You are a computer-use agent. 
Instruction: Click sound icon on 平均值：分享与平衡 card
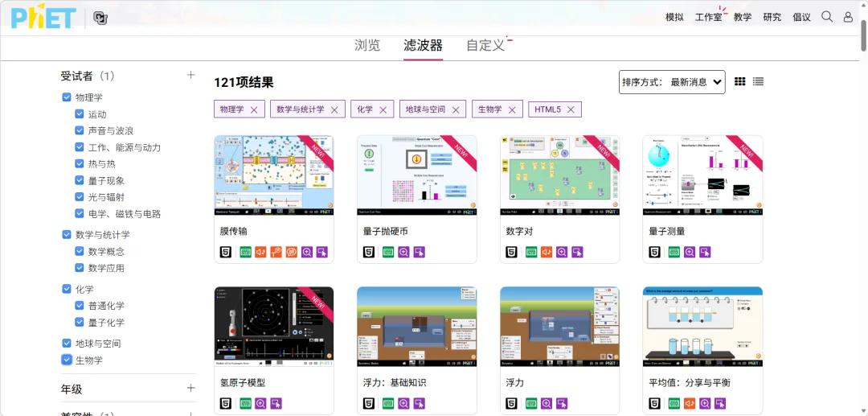point(690,404)
